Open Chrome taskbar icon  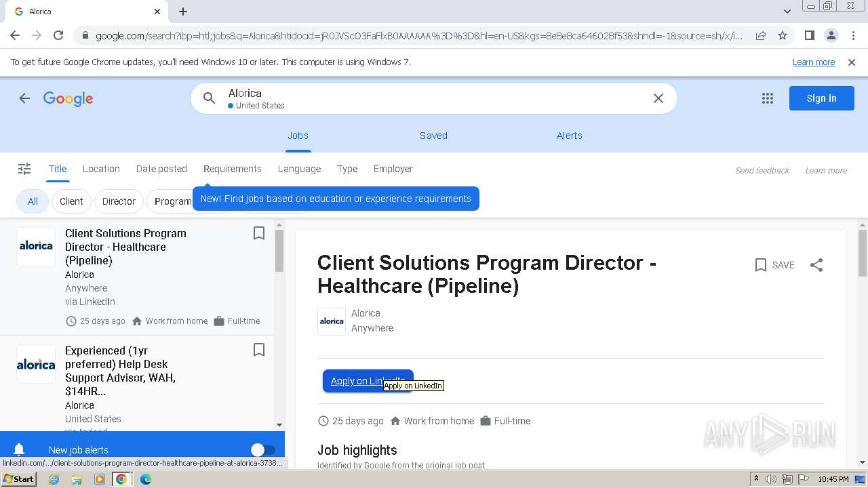click(121, 479)
